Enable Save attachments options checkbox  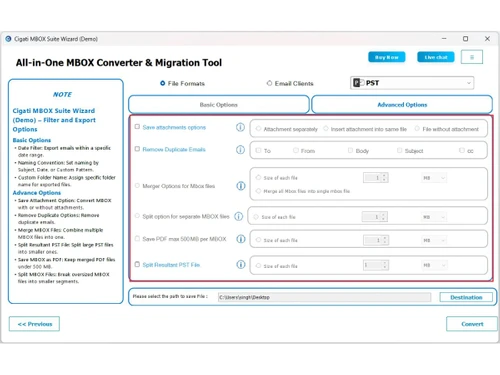click(x=137, y=127)
